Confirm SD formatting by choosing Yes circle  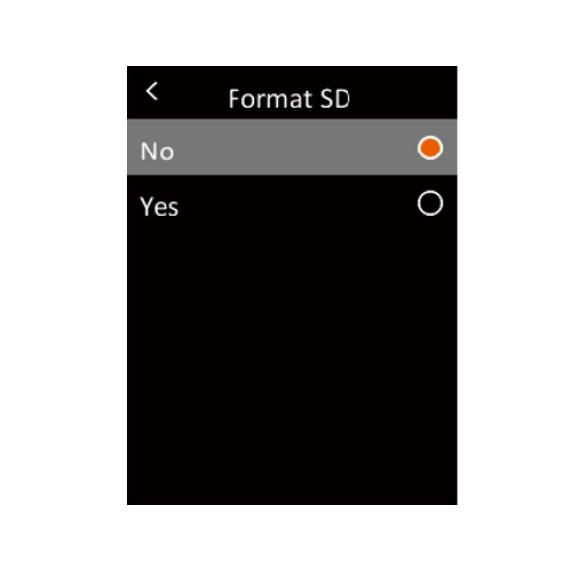pos(430,203)
